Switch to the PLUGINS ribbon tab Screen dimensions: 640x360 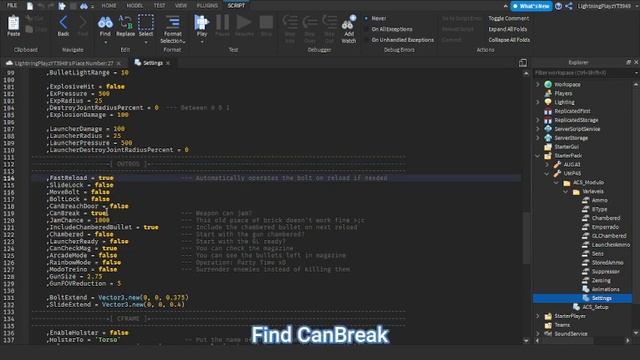(x=207, y=6)
